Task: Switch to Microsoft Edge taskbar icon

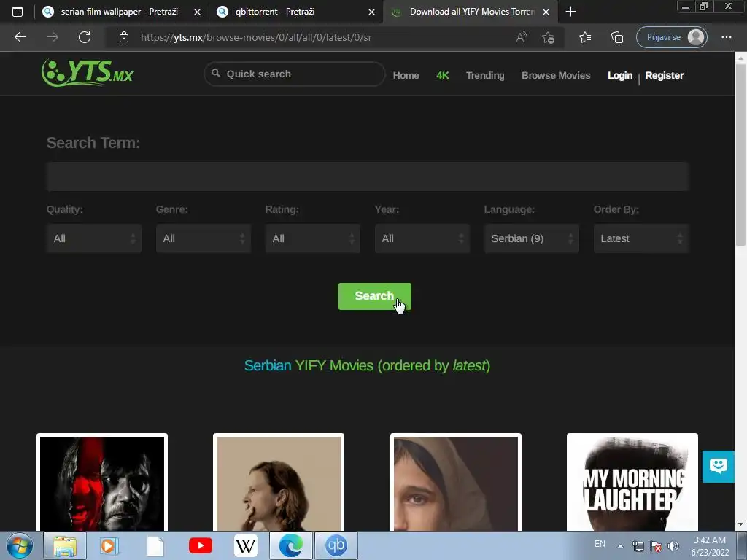Action: click(x=290, y=545)
